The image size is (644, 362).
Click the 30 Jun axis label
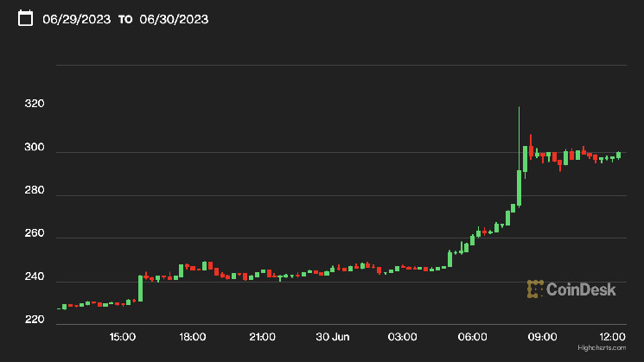pyautogui.click(x=333, y=336)
